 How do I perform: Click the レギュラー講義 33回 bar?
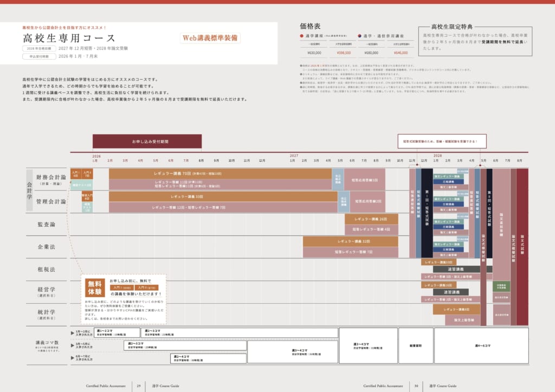click(223, 197)
